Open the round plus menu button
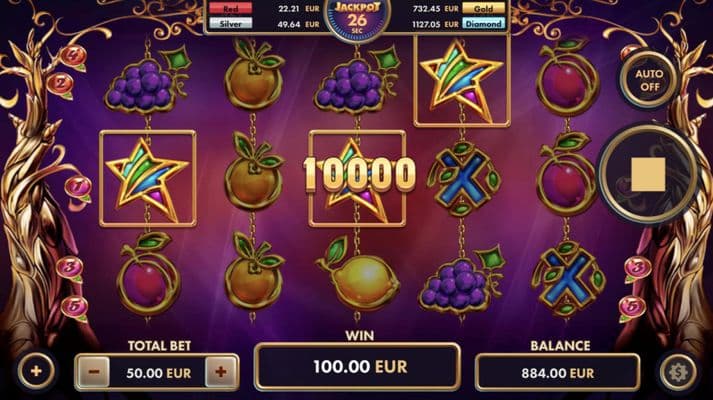This screenshot has height=400, width=713. 36,371
